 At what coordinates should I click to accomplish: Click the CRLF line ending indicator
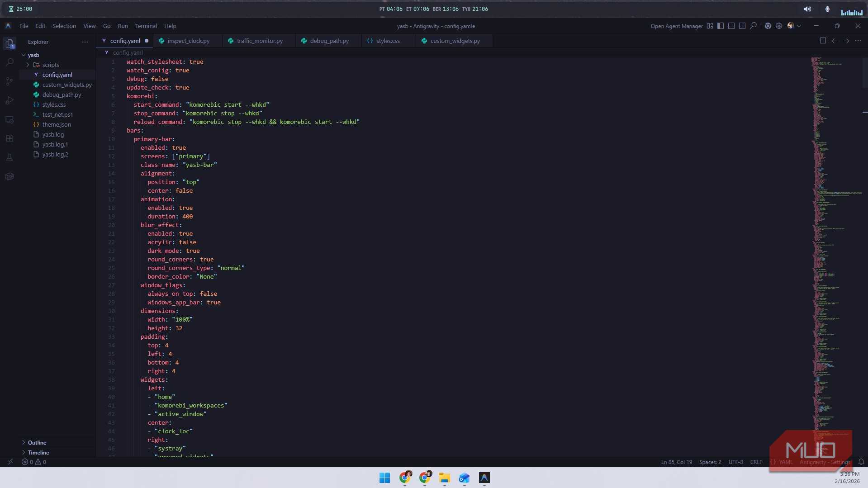point(756,462)
